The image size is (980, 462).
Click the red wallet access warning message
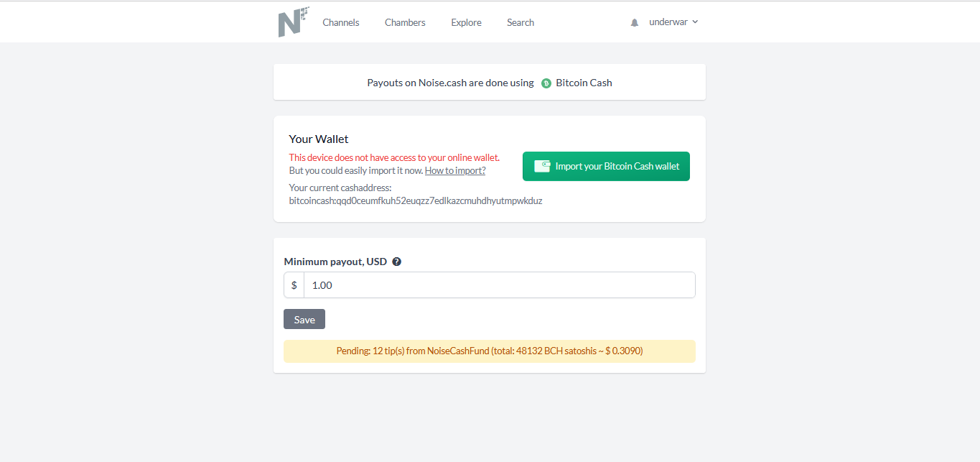pos(394,157)
